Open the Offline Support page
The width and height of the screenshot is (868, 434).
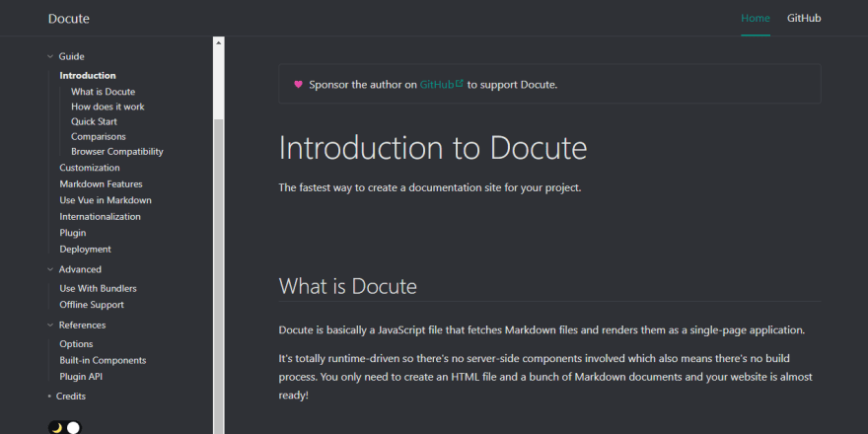coord(92,305)
